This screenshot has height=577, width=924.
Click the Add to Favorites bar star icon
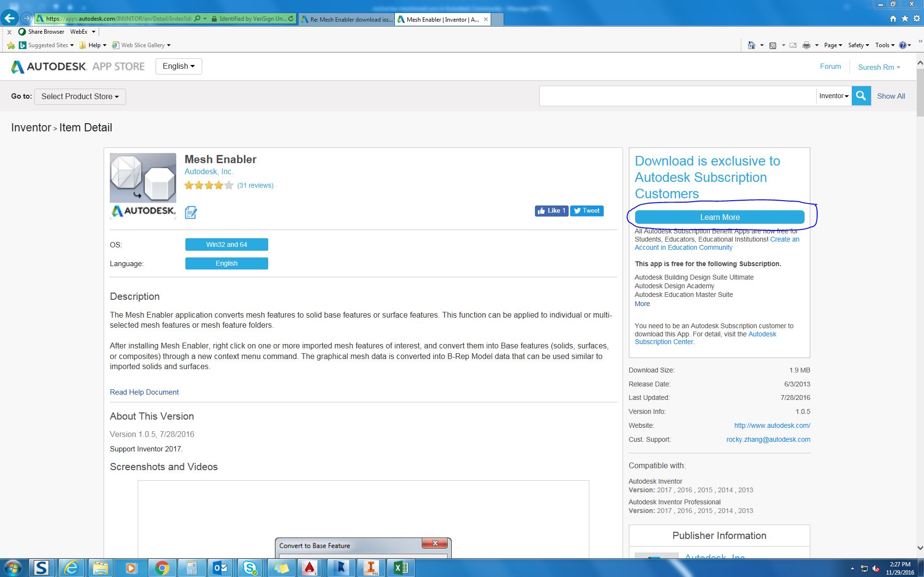[x=11, y=45]
